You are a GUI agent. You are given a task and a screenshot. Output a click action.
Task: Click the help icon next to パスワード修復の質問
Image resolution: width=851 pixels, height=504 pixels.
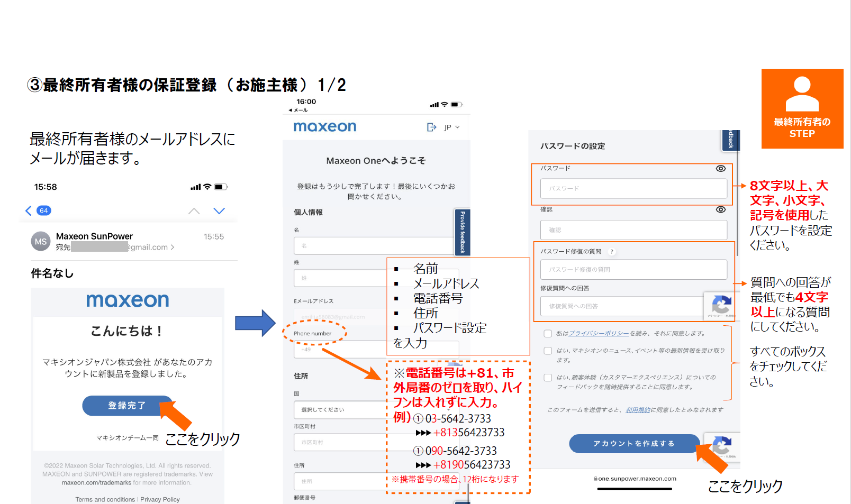pyautogui.click(x=612, y=252)
